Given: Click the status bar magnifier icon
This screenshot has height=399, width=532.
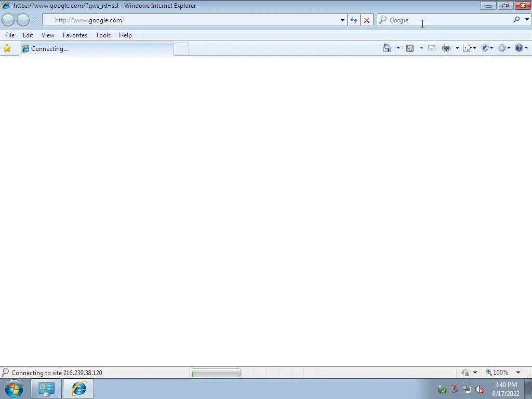Looking at the screenshot, I should point(5,372).
